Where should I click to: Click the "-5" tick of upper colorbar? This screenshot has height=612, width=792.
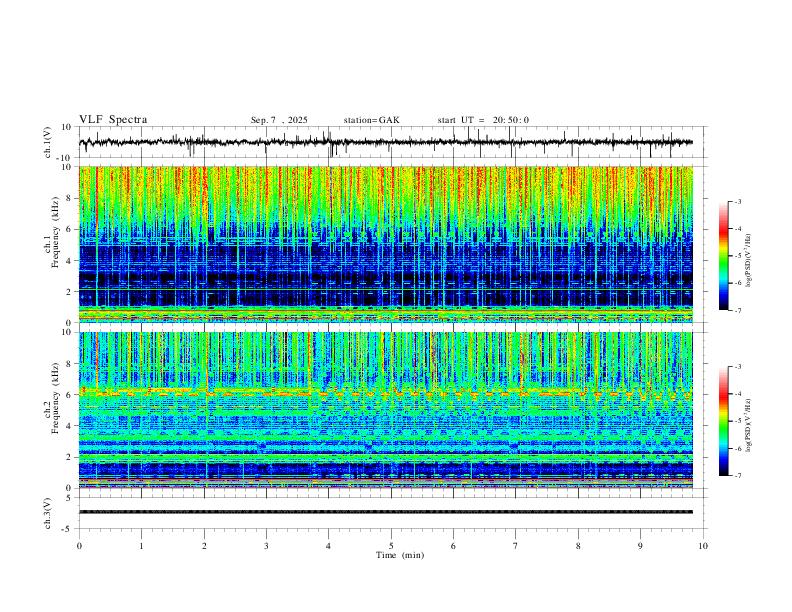pos(737,256)
